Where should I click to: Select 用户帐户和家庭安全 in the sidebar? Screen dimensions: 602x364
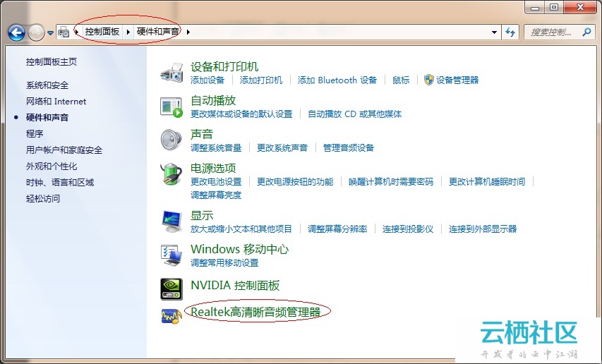point(64,150)
